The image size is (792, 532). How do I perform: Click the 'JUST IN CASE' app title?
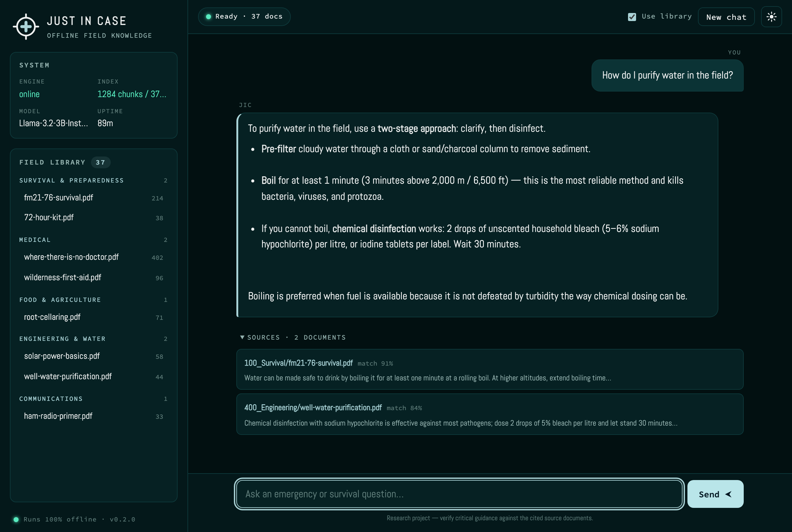tap(87, 21)
